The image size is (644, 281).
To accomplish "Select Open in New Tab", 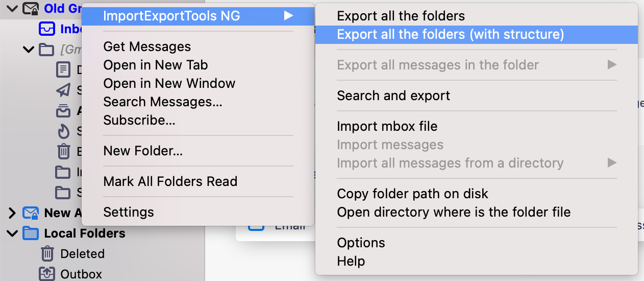I will (x=156, y=65).
